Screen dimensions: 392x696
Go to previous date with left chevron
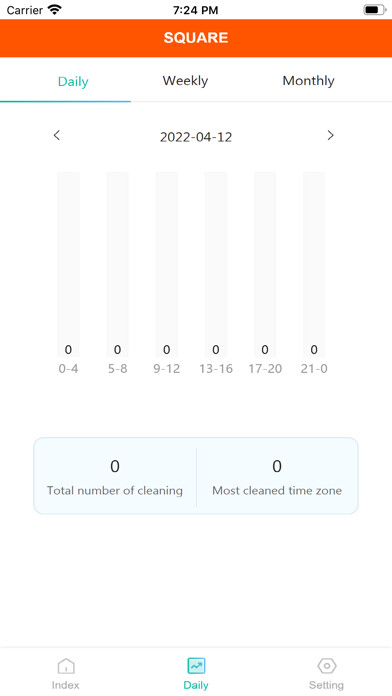coord(56,135)
